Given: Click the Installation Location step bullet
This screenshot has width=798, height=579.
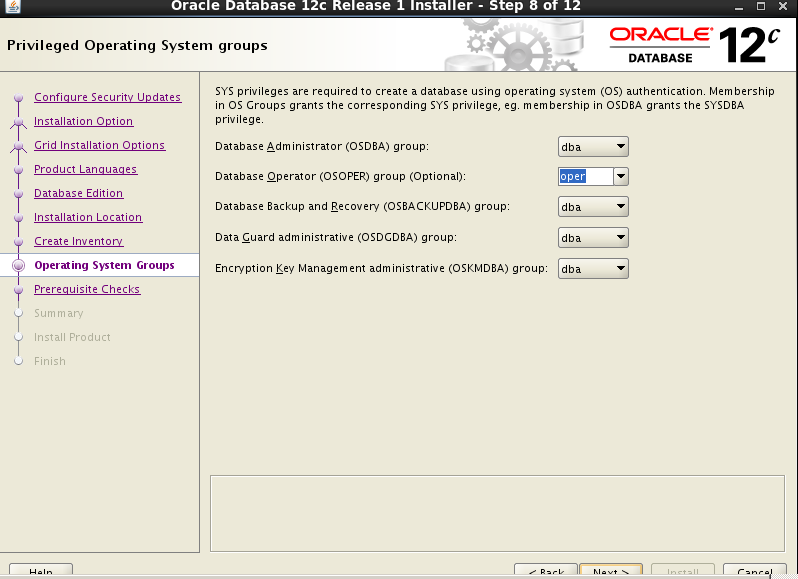Looking at the screenshot, I should (x=19, y=217).
